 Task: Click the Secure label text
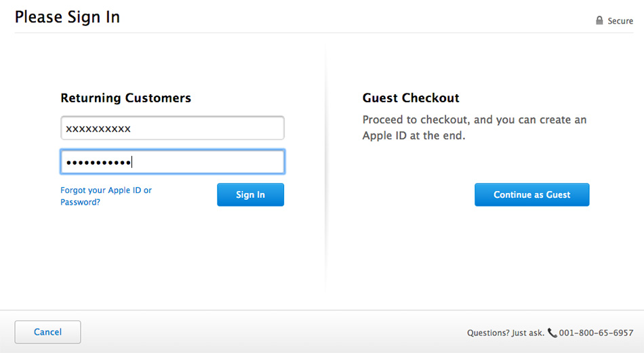pyautogui.click(x=620, y=21)
